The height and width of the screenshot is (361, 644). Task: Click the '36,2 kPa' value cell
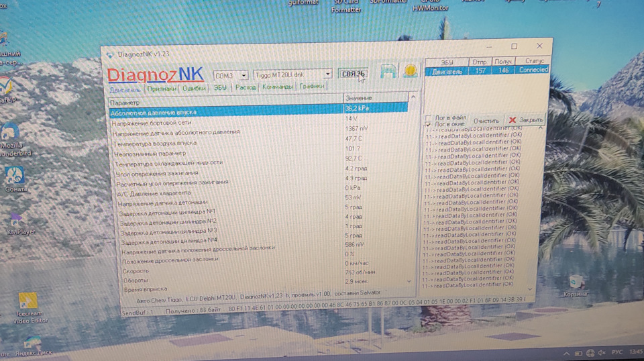click(x=376, y=107)
